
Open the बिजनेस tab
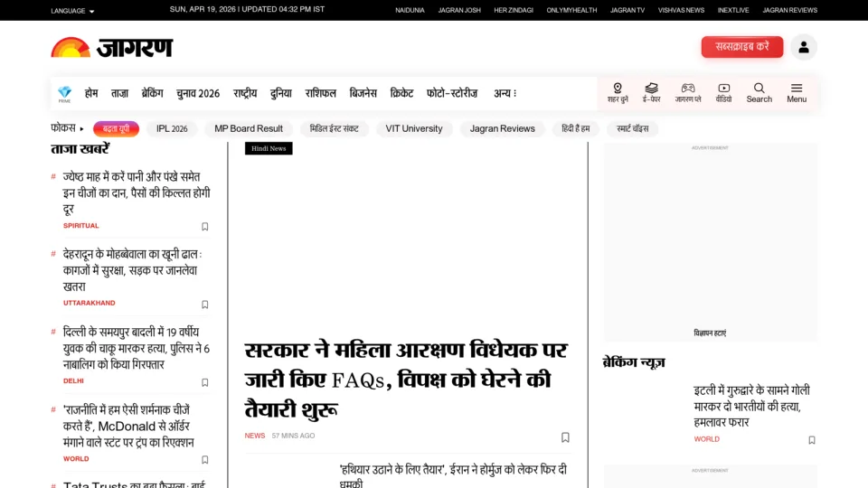click(x=363, y=93)
